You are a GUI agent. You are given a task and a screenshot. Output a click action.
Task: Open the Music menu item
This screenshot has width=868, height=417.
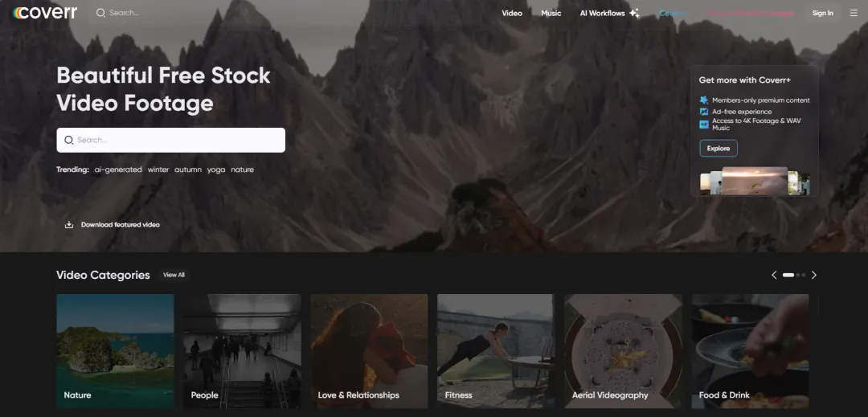(x=551, y=13)
